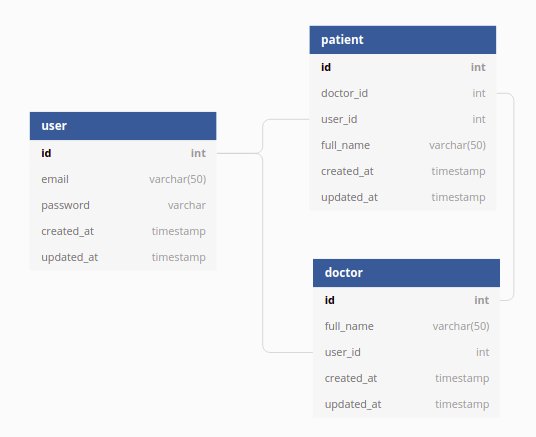Select the patient table header
The width and height of the screenshot is (536, 437).
click(403, 40)
